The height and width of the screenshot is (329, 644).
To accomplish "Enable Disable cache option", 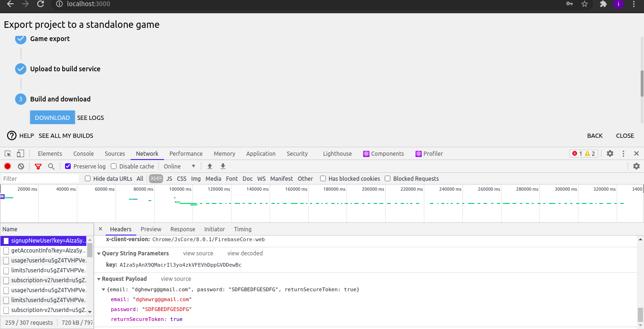I will 113,166.
